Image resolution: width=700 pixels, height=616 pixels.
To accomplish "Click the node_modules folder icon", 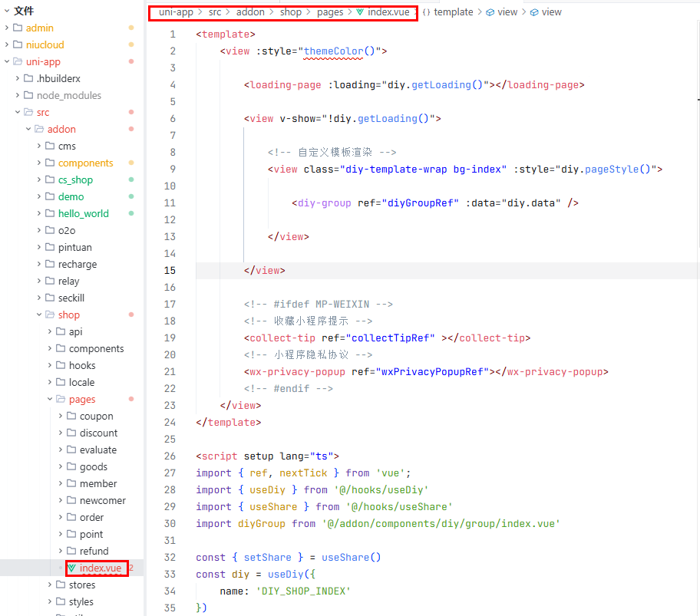I will point(28,96).
